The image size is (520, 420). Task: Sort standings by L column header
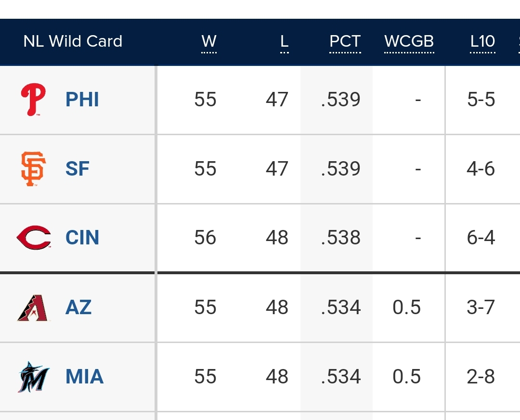pos(284,41)
